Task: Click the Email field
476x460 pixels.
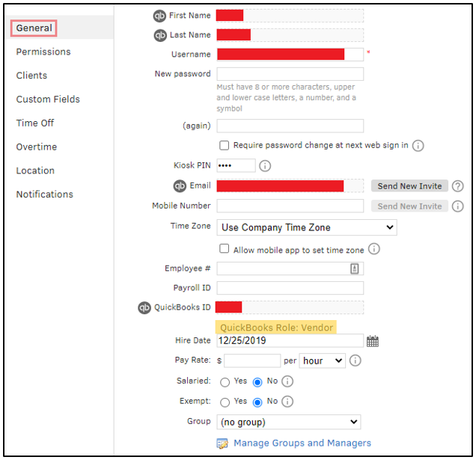Action: tap(290, 185)
